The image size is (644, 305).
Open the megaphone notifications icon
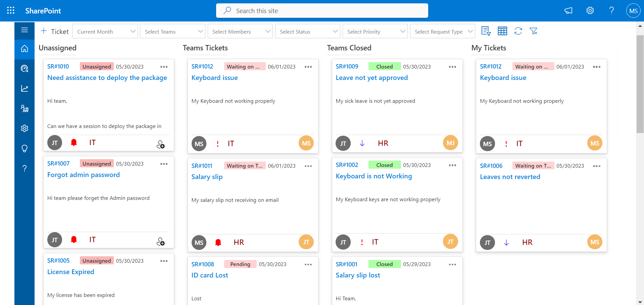(x=568, y=11)
